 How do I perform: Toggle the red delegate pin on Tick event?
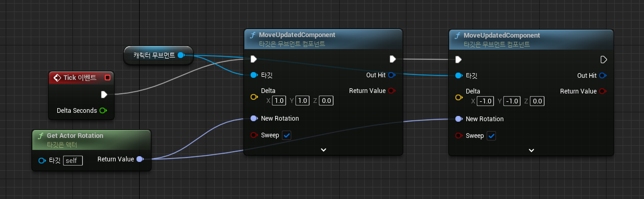pyautogui.click(x=107, y=77)
